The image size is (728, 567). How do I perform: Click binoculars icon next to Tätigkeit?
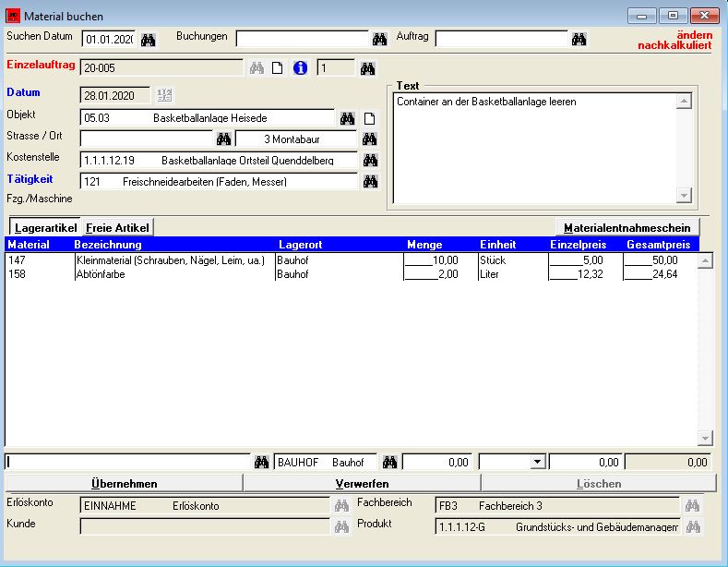pos(370,181)
